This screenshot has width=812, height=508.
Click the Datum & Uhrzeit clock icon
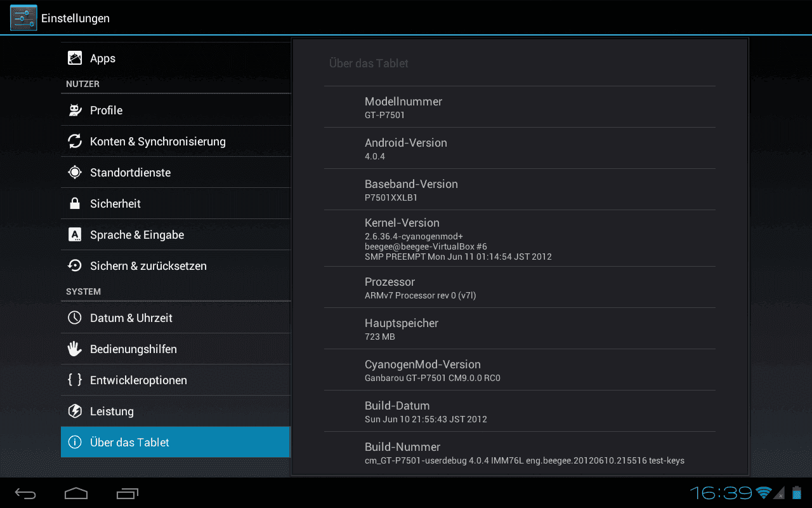[x=75, y=318]
